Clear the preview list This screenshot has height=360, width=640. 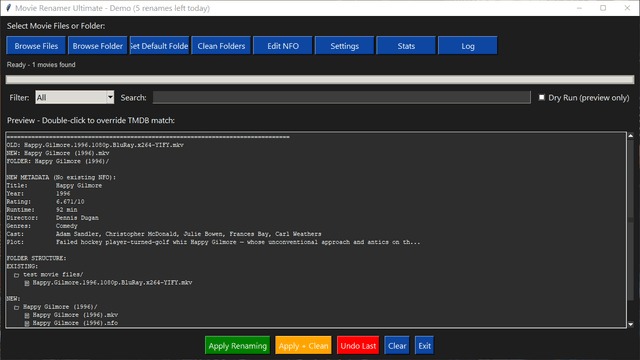point(397,345)
